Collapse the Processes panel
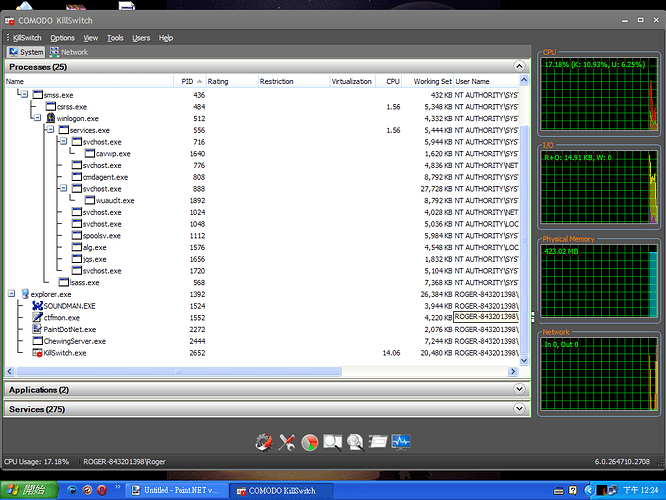Screen dimensions: 666x500 (519, 66)
